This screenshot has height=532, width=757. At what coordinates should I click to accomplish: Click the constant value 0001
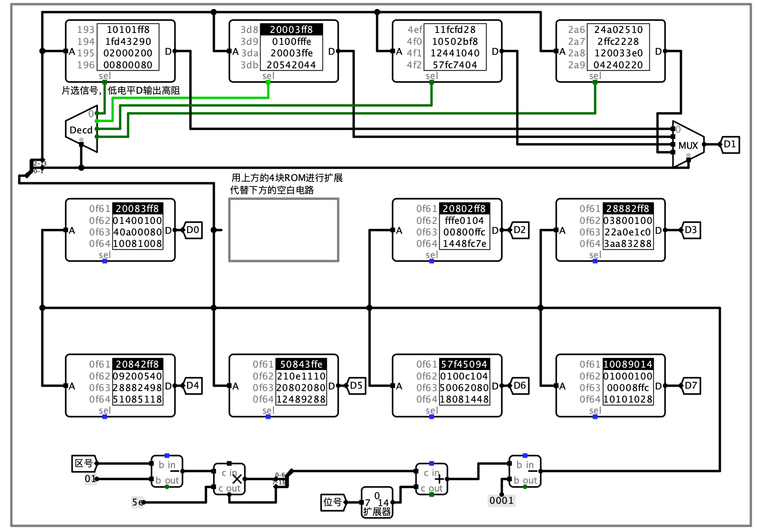click(502, 501)
